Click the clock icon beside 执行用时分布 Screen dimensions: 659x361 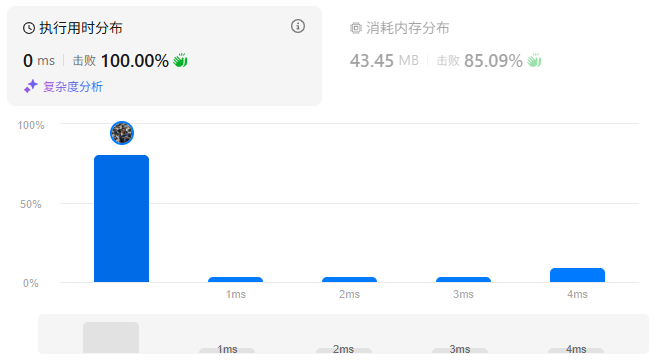[29, 28]
